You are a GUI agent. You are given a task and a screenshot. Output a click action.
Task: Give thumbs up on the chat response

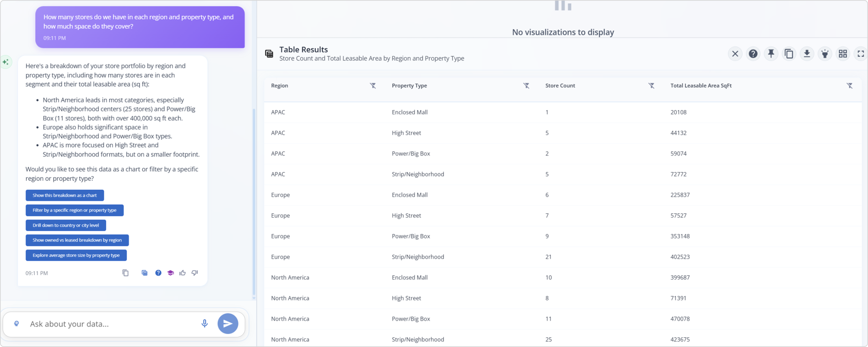182,273
